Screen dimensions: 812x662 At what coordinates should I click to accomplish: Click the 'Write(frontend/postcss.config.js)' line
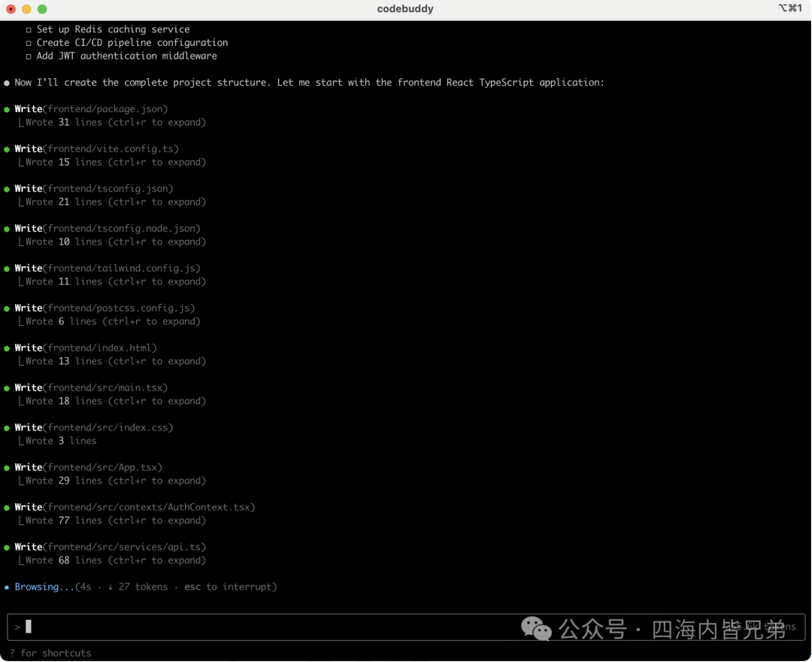(105, 308)
